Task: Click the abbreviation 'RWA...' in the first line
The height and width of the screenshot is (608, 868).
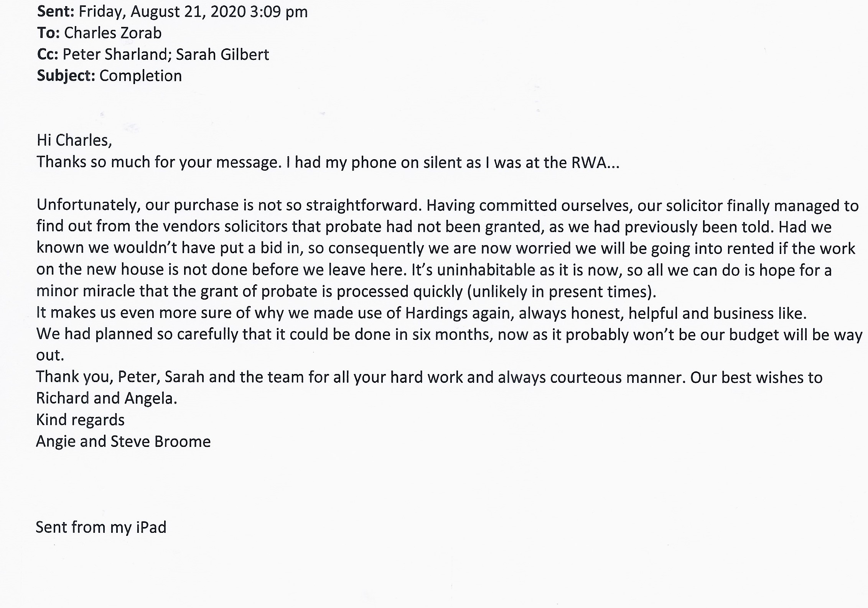Action: pos(595,163)
